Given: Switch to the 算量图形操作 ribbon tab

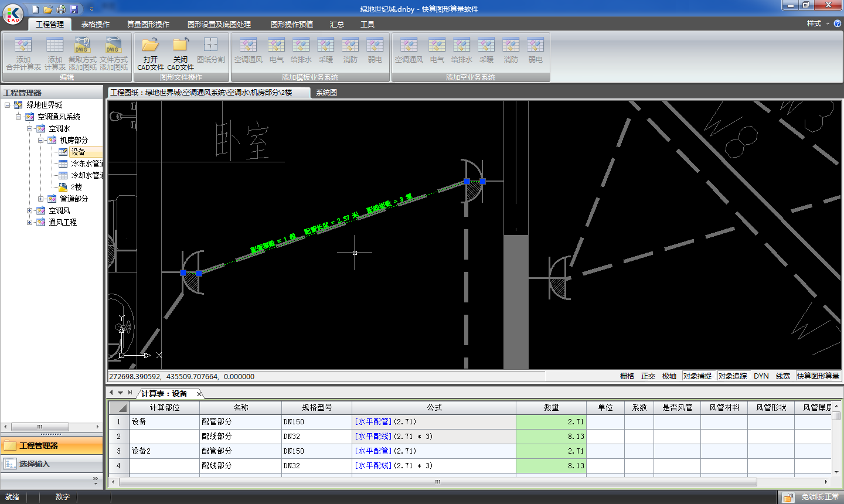Looking at the screenshot, I should tap(148, 25).
